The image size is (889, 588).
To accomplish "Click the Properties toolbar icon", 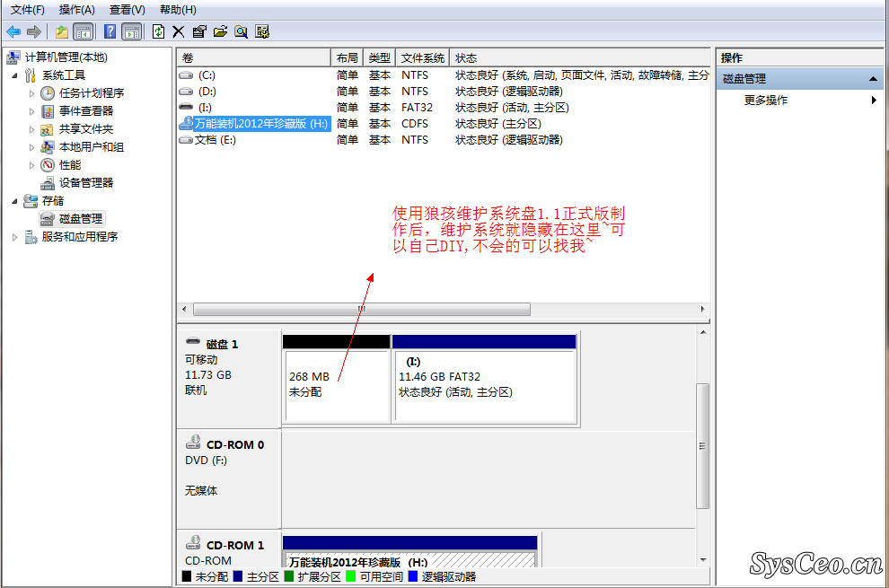I will (x=199, y=31).
